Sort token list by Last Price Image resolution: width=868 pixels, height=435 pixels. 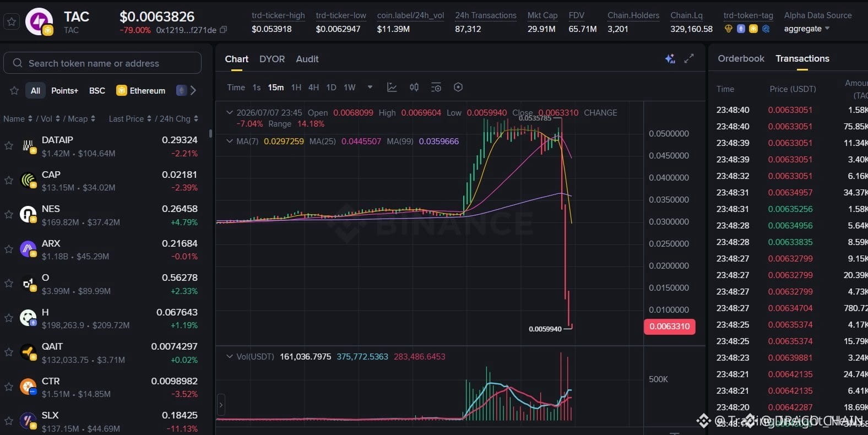[130, 118]
